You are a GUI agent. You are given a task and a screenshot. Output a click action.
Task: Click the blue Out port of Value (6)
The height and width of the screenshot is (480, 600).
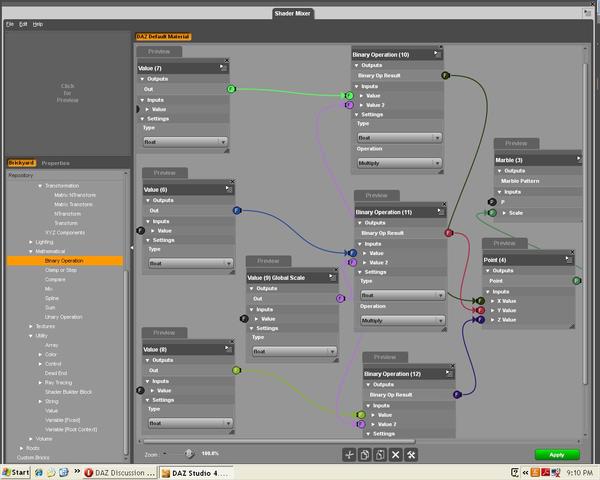237,211
